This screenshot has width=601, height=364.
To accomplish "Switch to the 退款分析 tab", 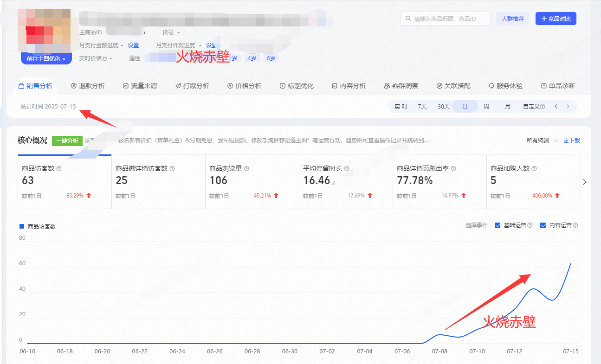I will (x=88, y=86).
